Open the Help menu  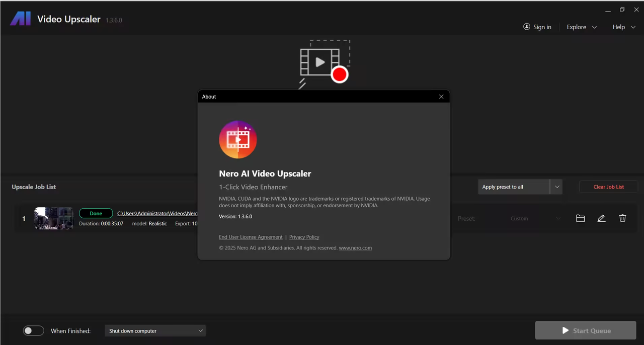(625, 27)
